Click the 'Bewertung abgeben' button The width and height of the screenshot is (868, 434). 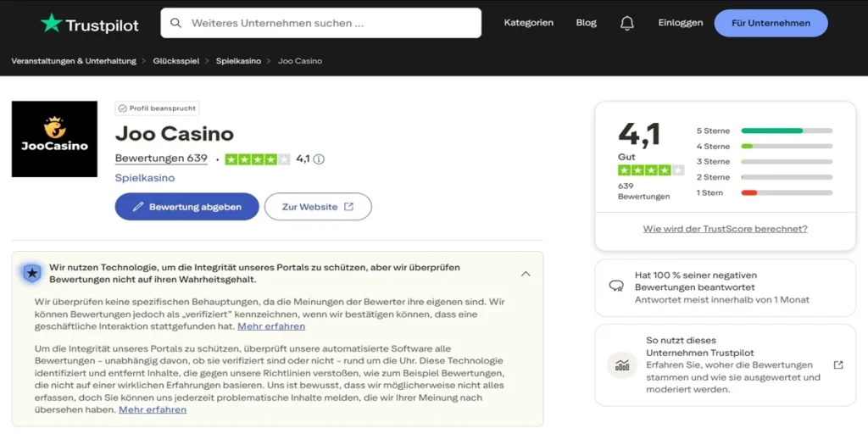[x=187, y=207]
